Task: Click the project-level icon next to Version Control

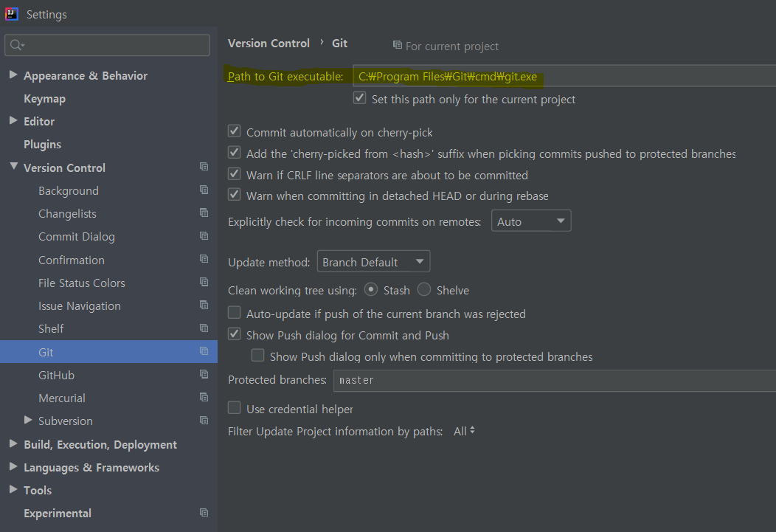Action: click(x=204, y=167)
